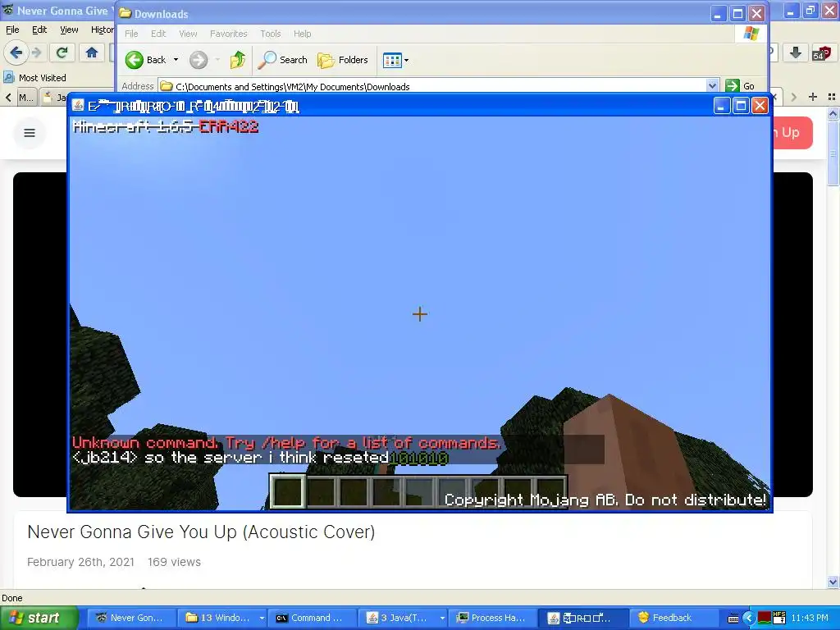The image size is (840, 630).
Task: Click the HFS tray icon
Action: click(x=779, y=618)
